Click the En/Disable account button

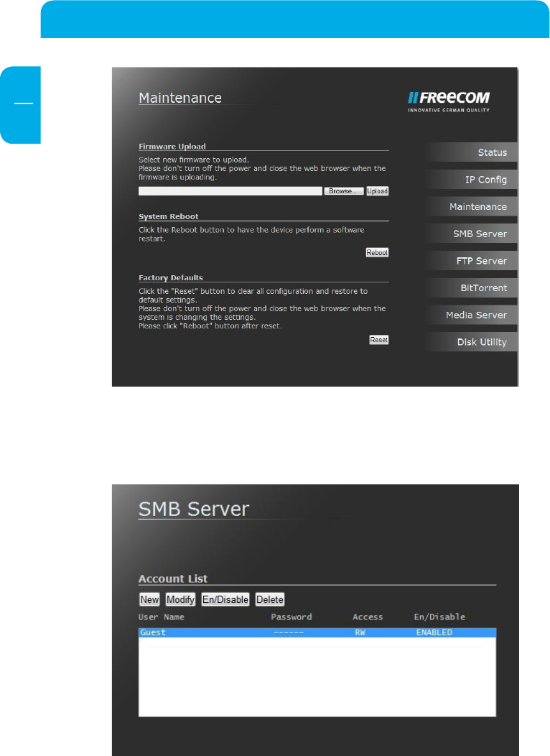click(225, 599)
